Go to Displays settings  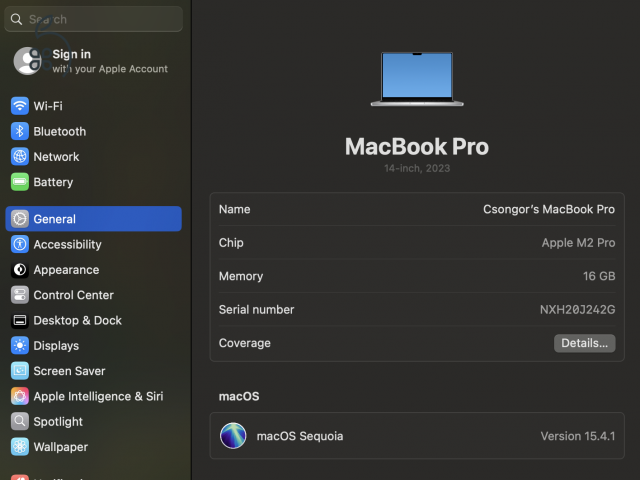tap(93, 345)
